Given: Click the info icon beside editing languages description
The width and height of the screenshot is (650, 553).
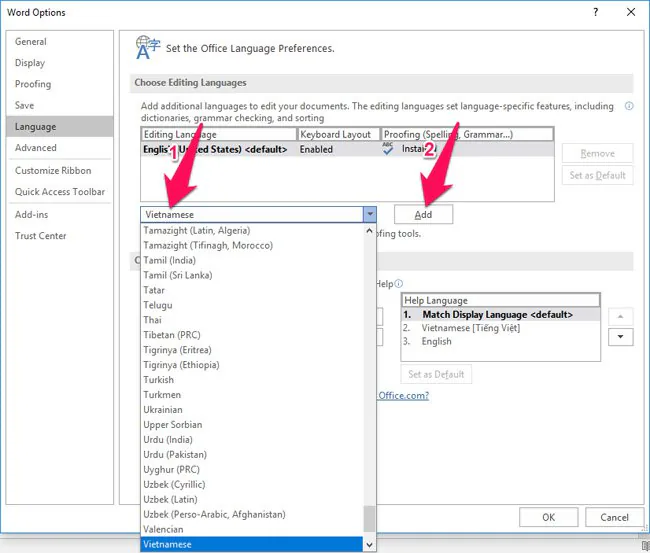Looking at the screenshot, I should point(629,106).
